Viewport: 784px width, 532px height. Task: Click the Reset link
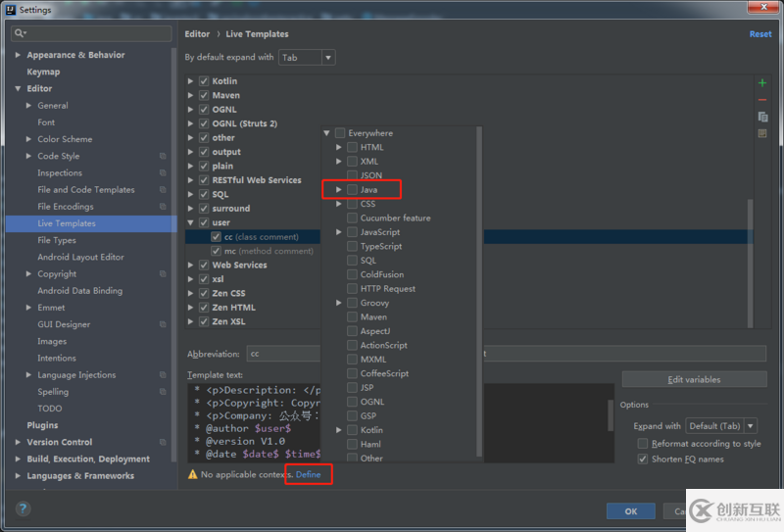click(x=760, y=34)
